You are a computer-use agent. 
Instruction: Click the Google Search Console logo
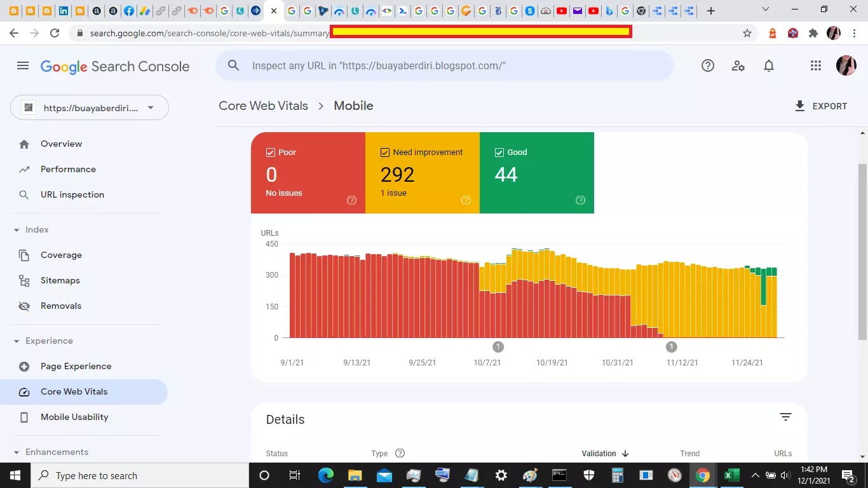pos(115,66)
